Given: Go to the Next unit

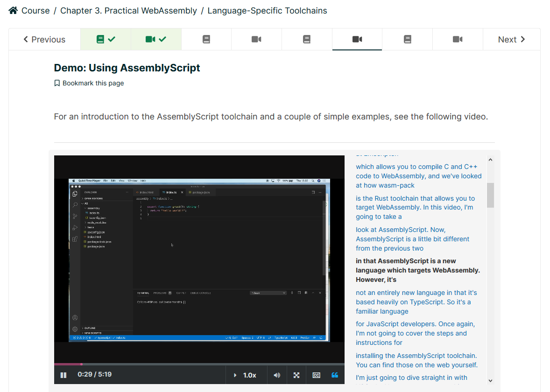Looking at the screenshot, I should click(511, 39).
